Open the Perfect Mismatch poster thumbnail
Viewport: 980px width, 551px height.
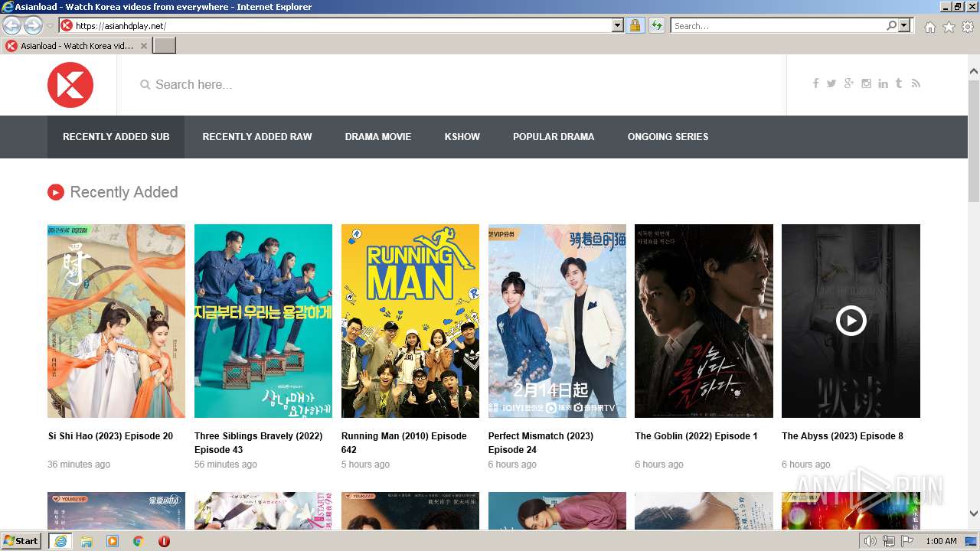557,321
